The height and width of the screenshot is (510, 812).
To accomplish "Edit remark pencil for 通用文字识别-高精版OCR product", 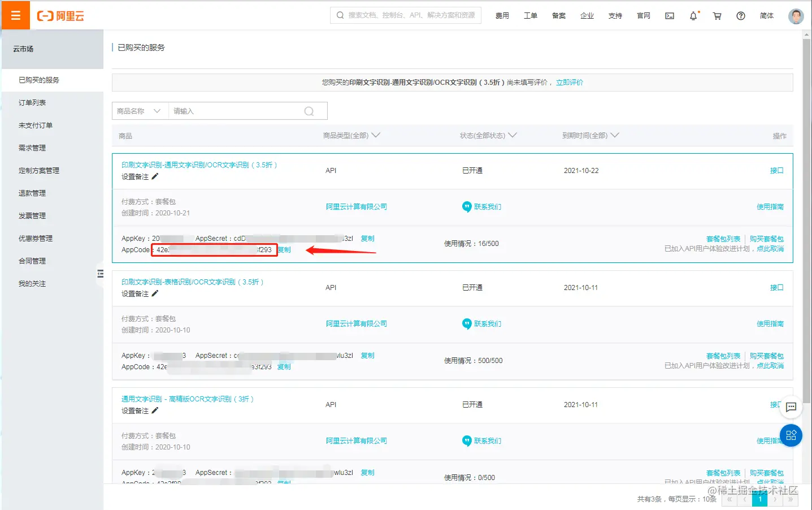I will (155, 410).
